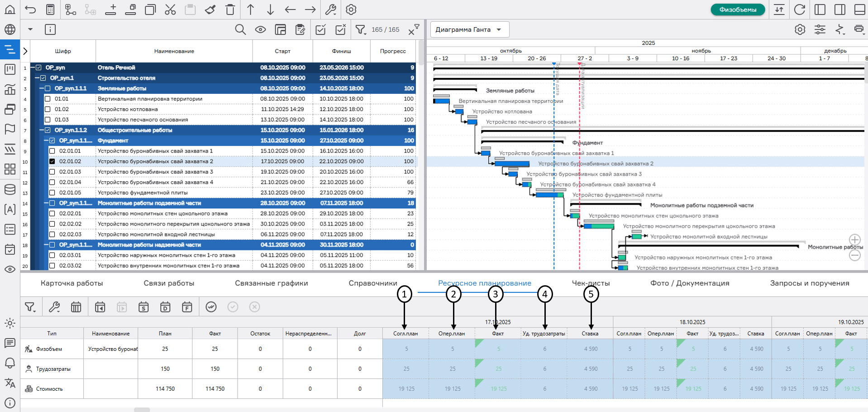Collapse the Фундамент group row
This screenshot has width=868, height=412.
click(x=46, y=140)
